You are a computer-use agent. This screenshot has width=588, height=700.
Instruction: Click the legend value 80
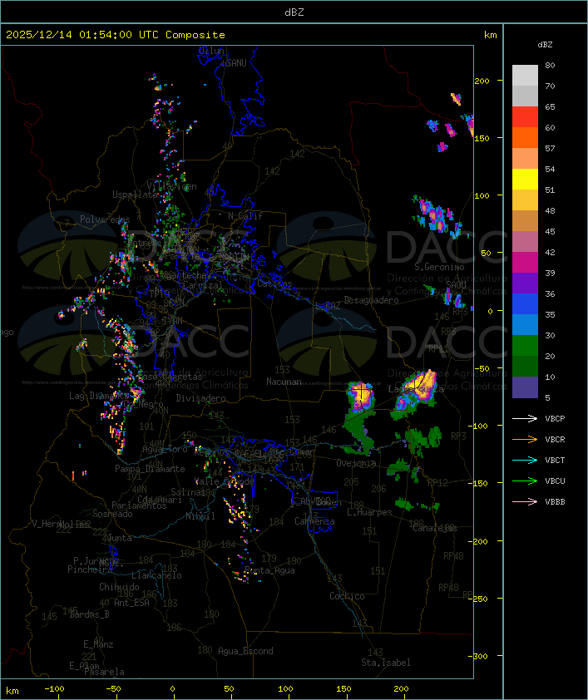pos(550,65)
